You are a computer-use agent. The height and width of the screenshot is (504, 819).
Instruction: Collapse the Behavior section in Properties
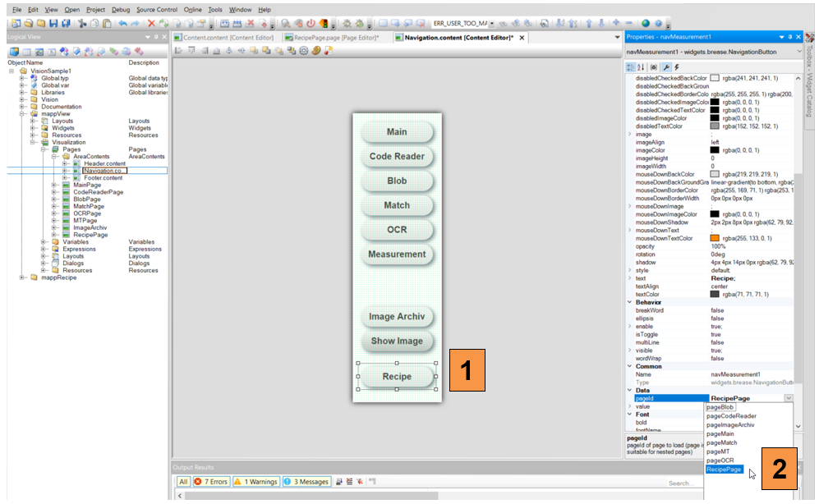(630, 302)
